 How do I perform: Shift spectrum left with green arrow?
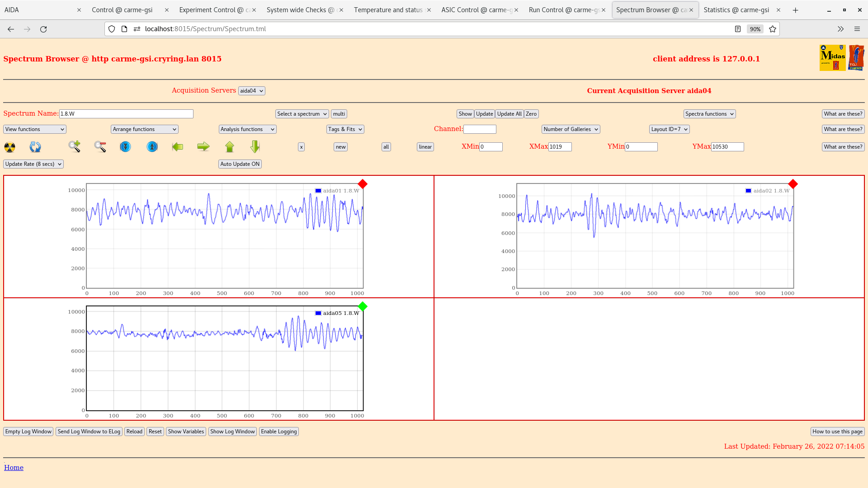click(x=178, y=146)
